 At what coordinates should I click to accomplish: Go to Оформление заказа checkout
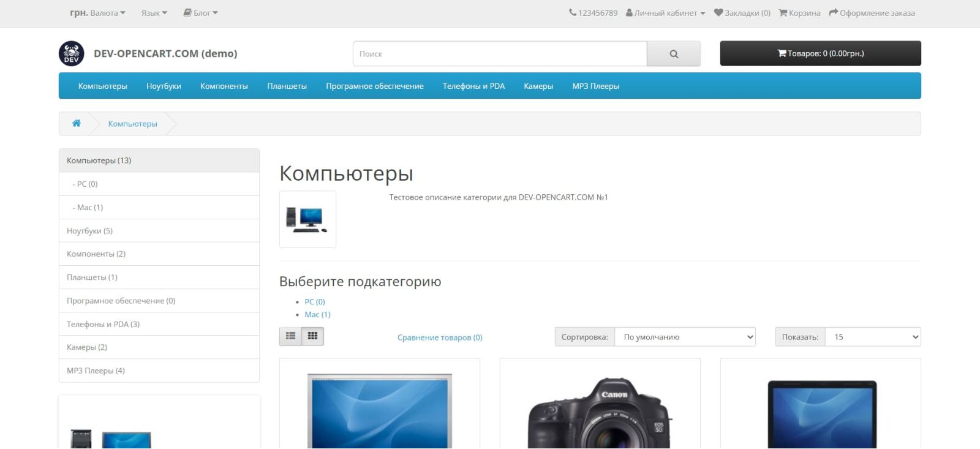872,13
